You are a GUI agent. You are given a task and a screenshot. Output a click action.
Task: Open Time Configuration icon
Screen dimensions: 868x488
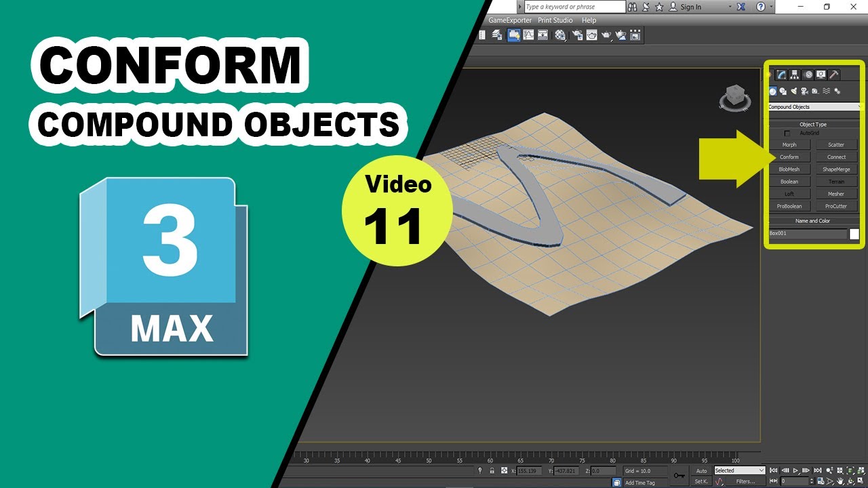coord(821,481)
